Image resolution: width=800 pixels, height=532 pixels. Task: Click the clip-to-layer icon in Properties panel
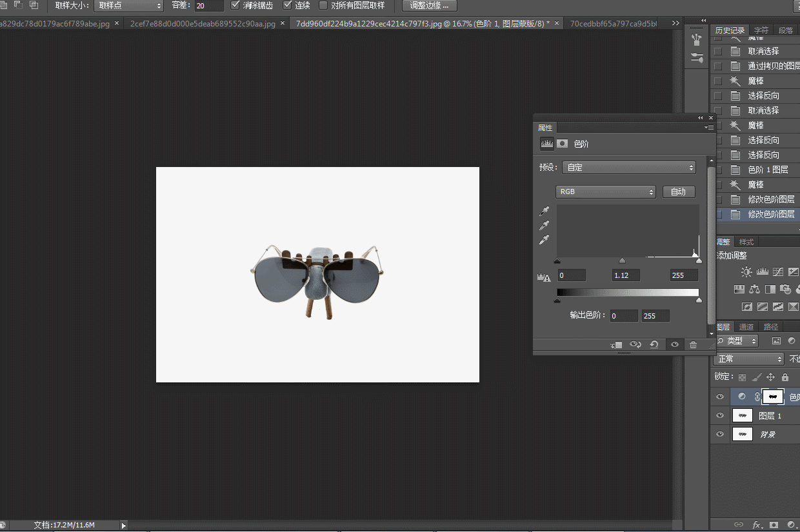click(x=617, y=345)
